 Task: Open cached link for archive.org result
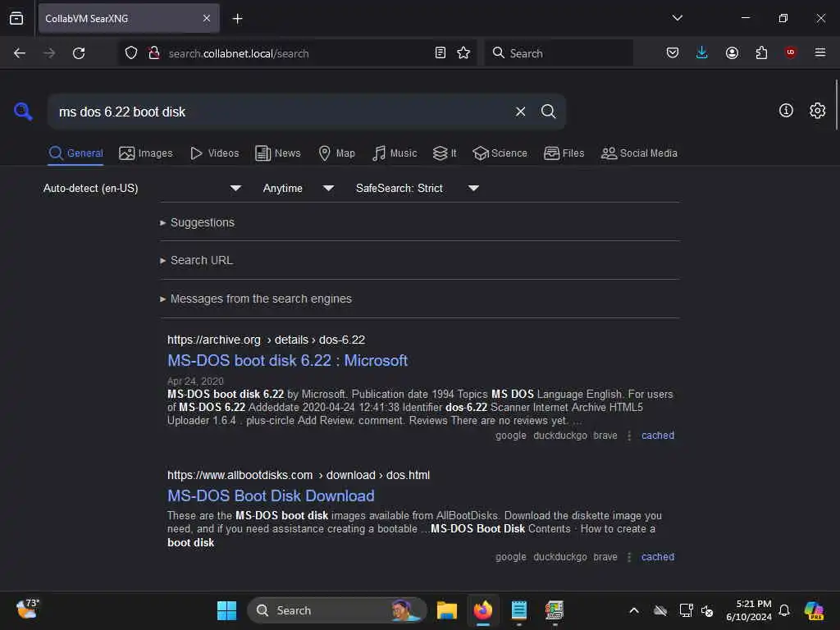[657, 436]
